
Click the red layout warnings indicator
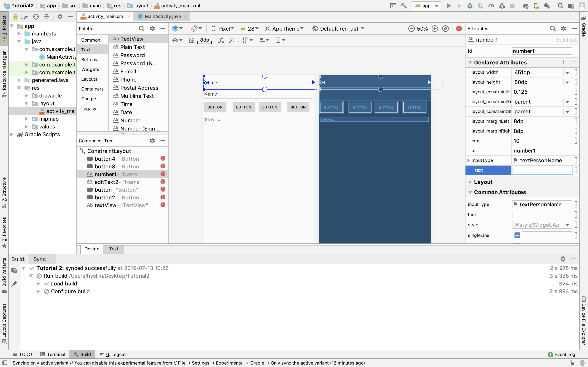[459, 29]
